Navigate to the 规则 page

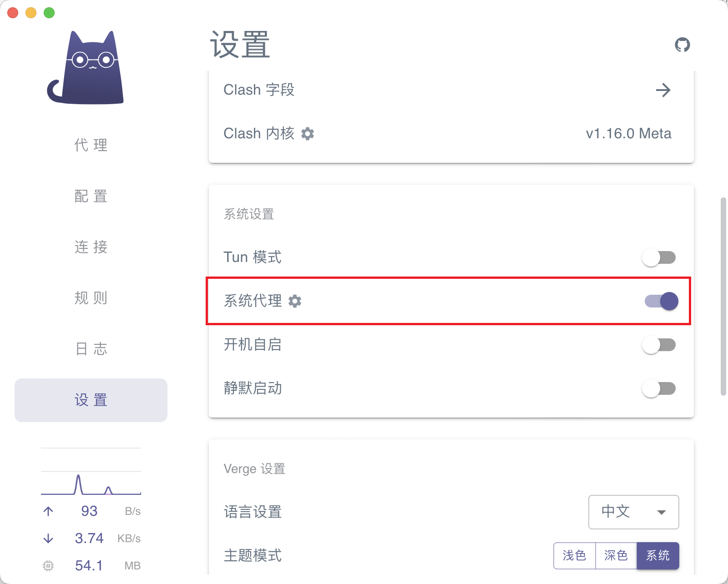91,298
